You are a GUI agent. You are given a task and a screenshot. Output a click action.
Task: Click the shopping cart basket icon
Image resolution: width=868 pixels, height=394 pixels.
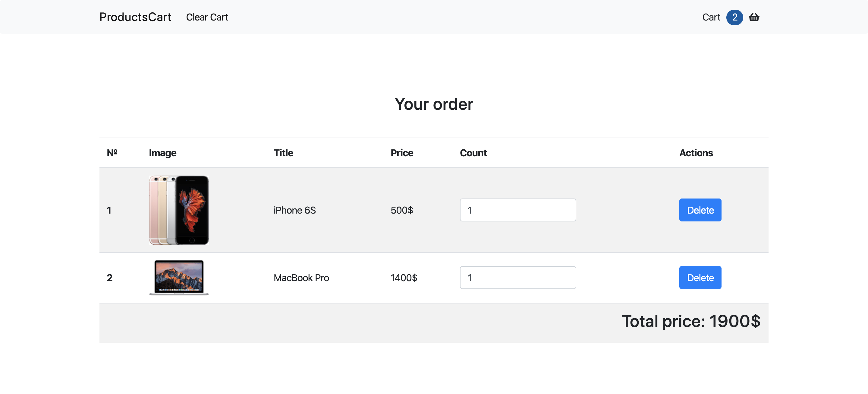click(754, 17)
